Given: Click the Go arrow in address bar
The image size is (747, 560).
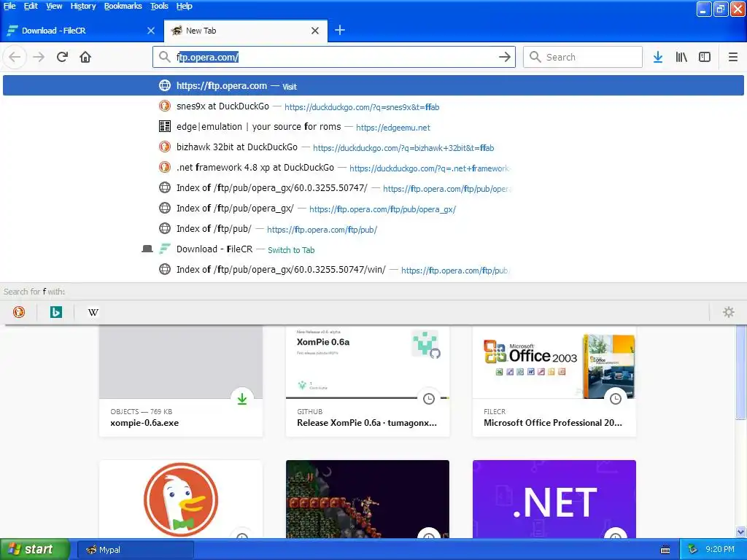Looking at the screenshot, I should point(505,57).
